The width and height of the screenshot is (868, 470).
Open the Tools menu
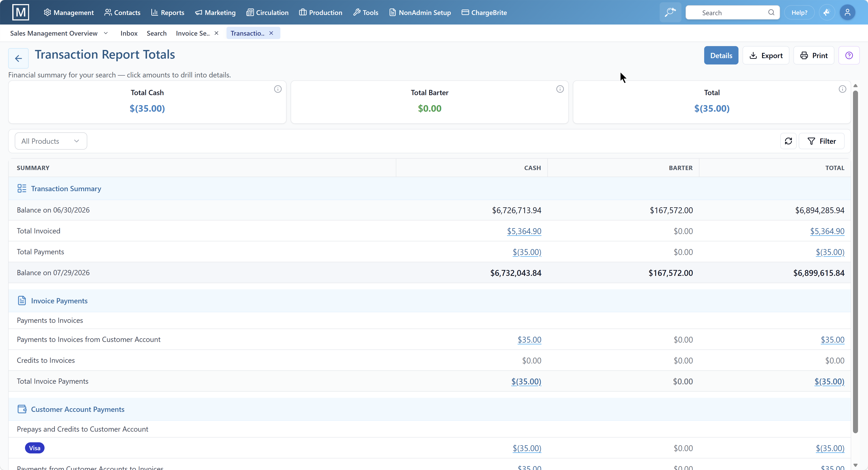(366, 12)
